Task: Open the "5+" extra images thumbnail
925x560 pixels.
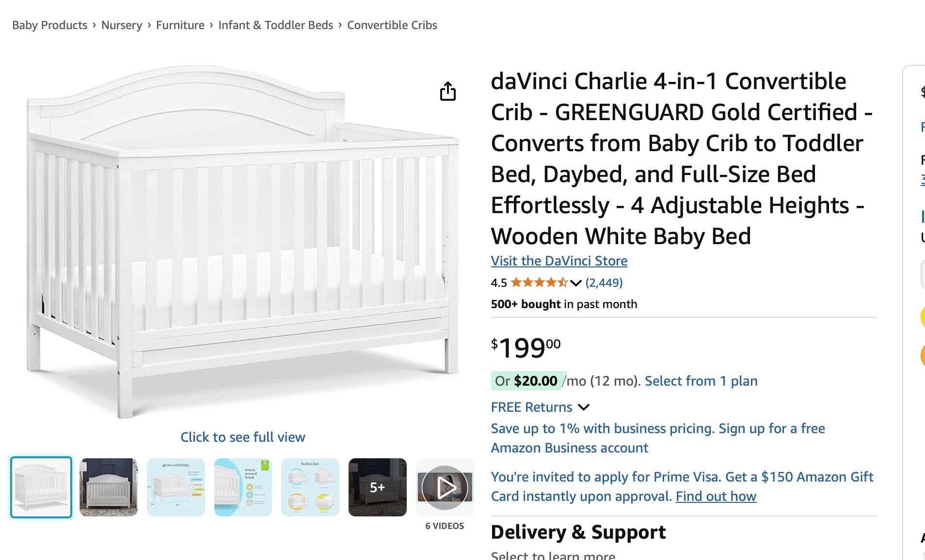Action: [378, 487]
